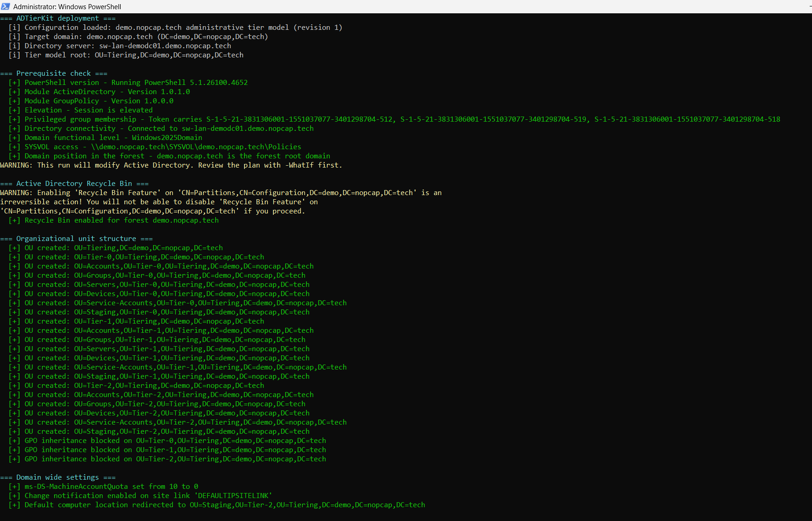812x521 pixels.
Task: Click the '=== ADTierKit deployment ===' heading
Action: coord(58,18)
